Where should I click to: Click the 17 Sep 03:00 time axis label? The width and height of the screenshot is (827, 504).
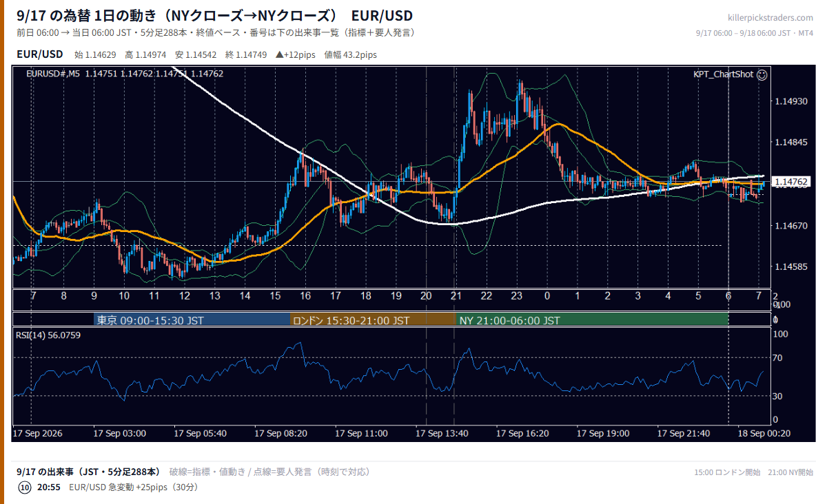point(120,434)
